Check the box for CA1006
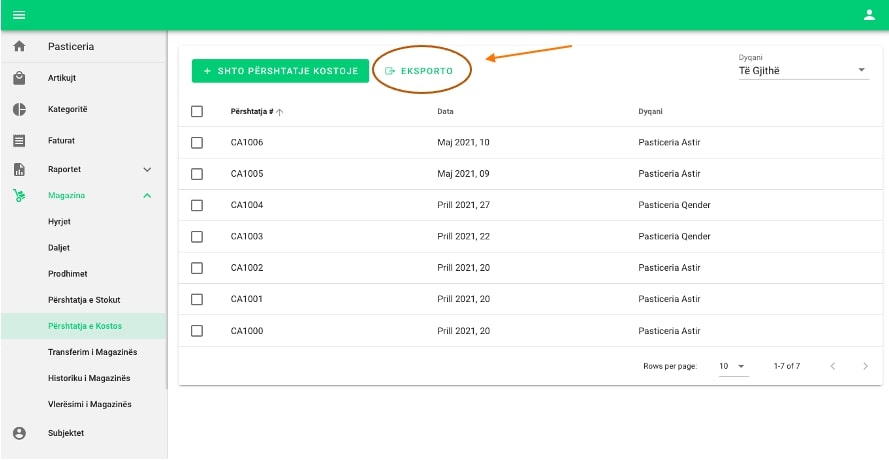Viewport: 889px width, 461px height. pyautogui.click(x=197, y=143)
